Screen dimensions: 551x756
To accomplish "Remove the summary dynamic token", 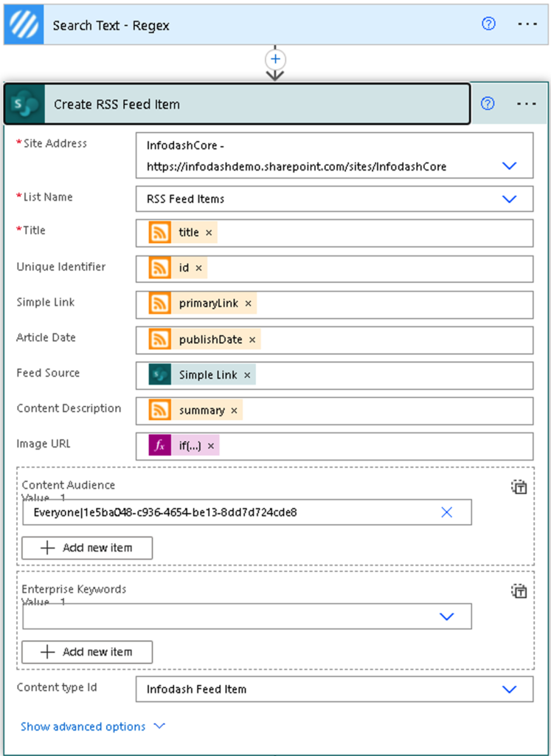I will point(234,410).
